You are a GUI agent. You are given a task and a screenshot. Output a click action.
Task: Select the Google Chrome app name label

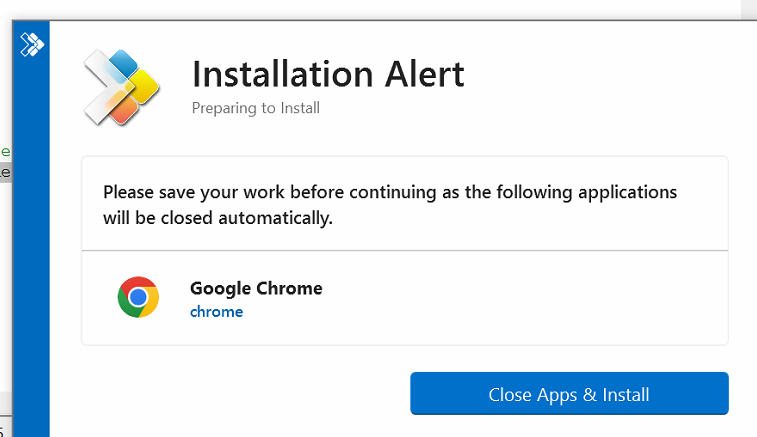256,288
